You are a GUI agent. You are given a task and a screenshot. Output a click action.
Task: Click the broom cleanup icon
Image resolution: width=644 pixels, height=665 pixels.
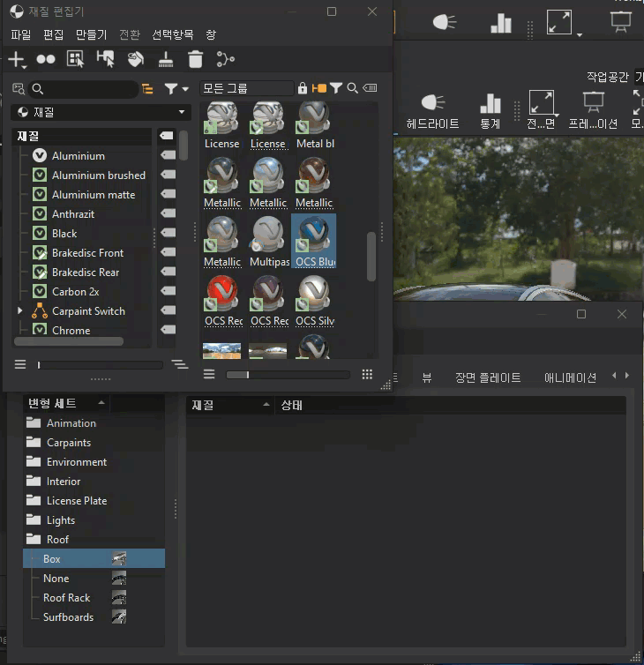point(166,59)
